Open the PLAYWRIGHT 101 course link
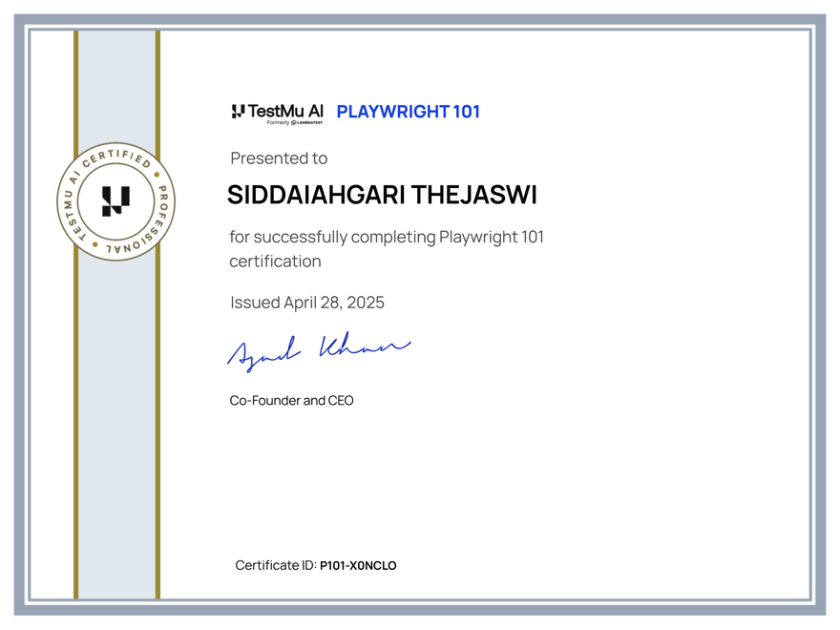Screen dimensions: 840x630 tap(409, 112)
